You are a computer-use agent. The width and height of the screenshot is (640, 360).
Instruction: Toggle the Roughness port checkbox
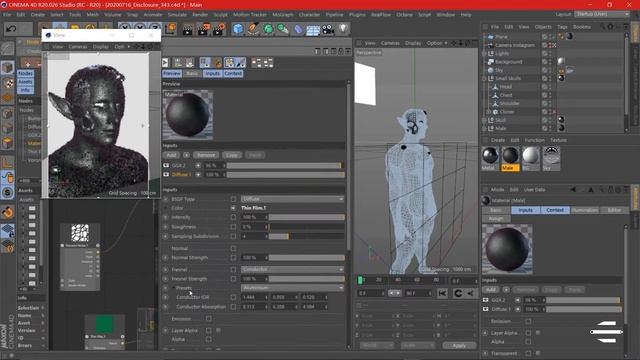coord(233,227)
